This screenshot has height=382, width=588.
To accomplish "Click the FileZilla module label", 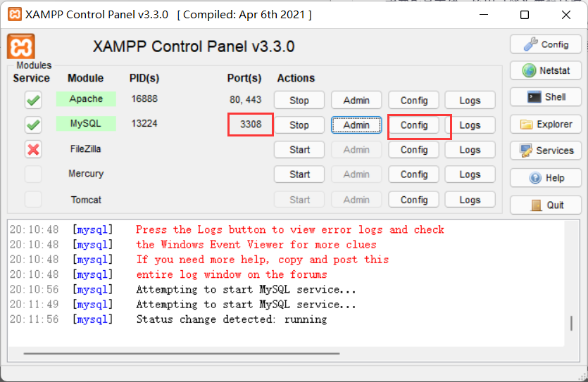I will pyautogui.click(x=85, y=149).
